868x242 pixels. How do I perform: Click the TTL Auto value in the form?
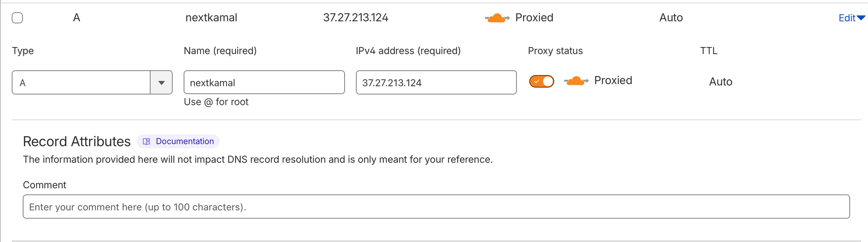click(720, 82)
